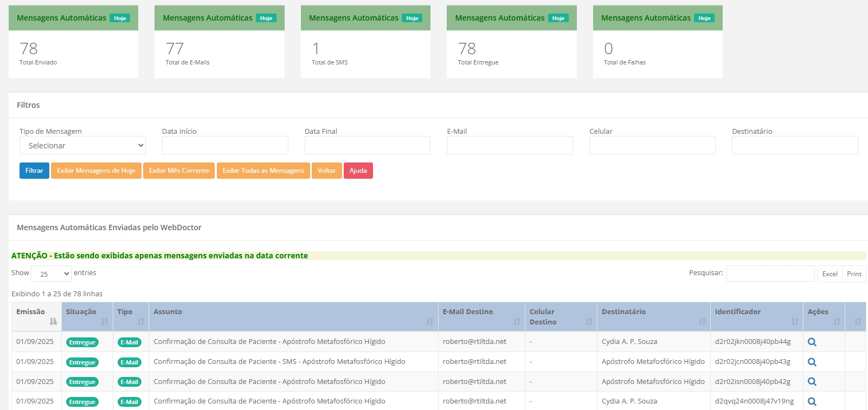View details of message d2r02jcn0008j40pb43g
The width and height of the screenshot is (868, 410).
(812, 362)
